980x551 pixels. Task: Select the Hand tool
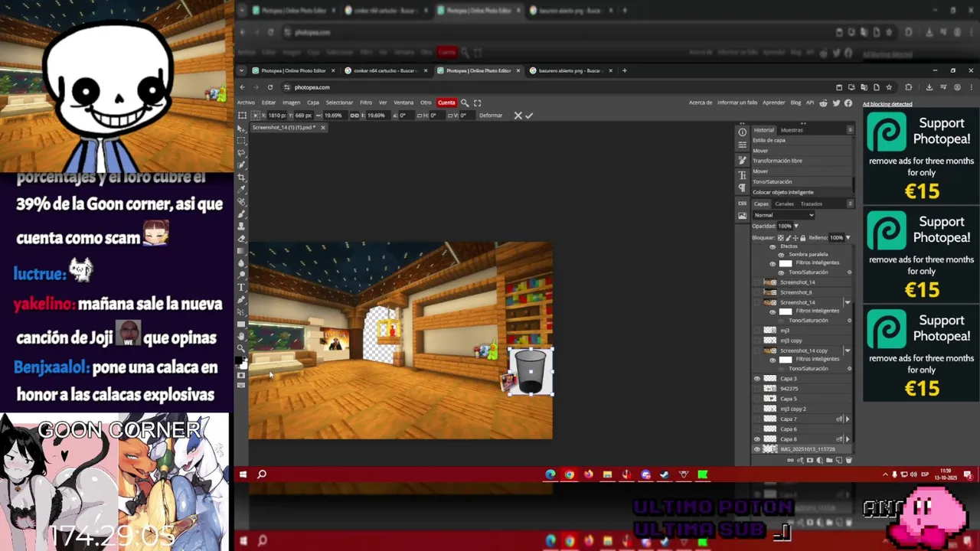coord(242,336)
